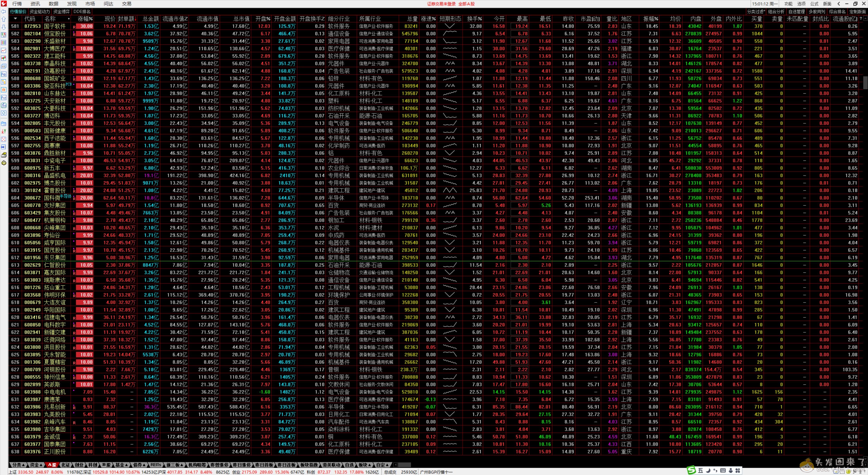Sort by the 封单额 column header

point(126,19)
